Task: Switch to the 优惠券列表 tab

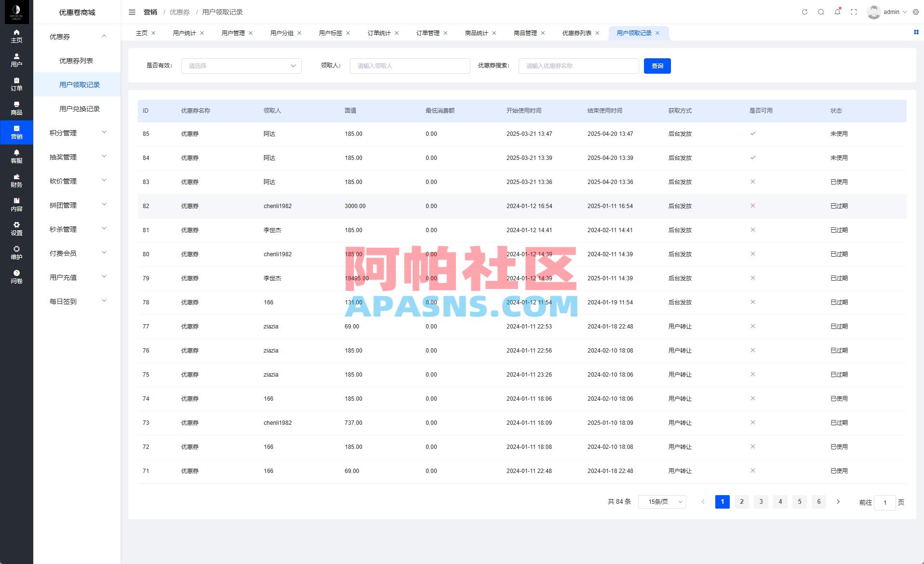Action: [576, 33]
